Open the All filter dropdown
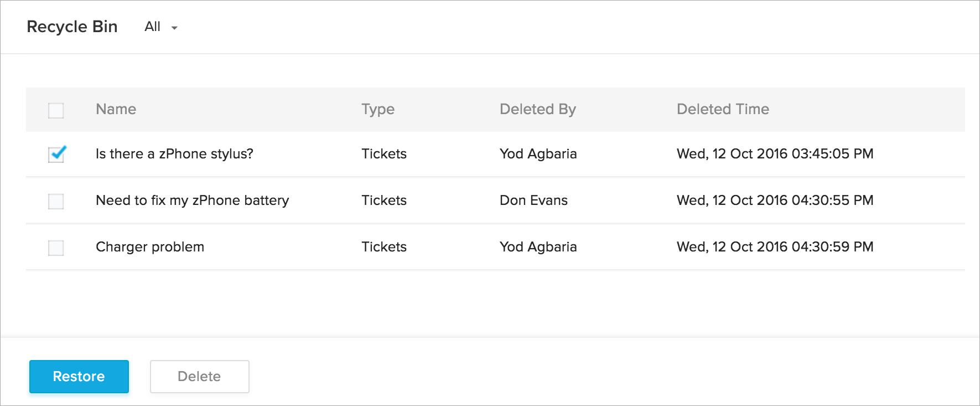Screen dimensions: 980x406 (160, 27)
